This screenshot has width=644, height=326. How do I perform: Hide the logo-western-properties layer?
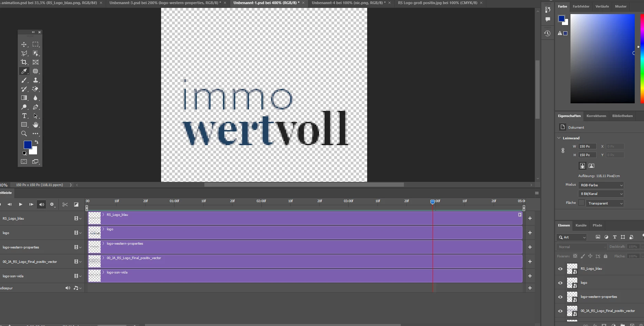[x=560, y=297]
